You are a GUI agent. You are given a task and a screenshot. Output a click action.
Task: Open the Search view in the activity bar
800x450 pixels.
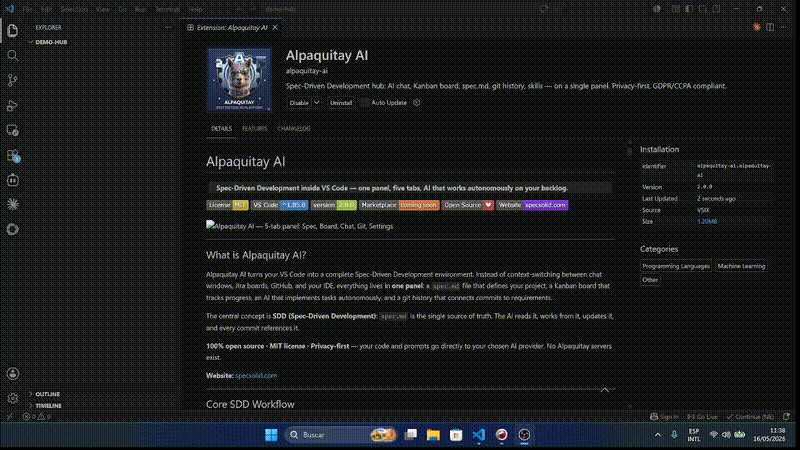12,55
